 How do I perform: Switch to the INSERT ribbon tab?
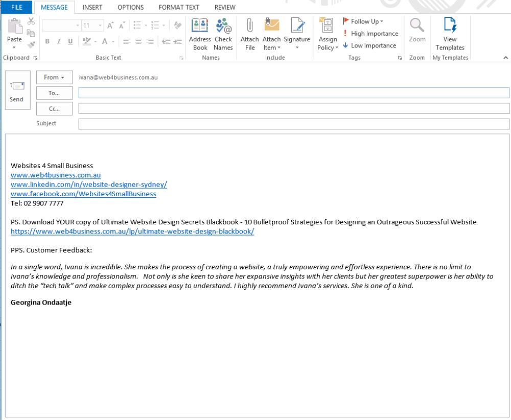92,7
